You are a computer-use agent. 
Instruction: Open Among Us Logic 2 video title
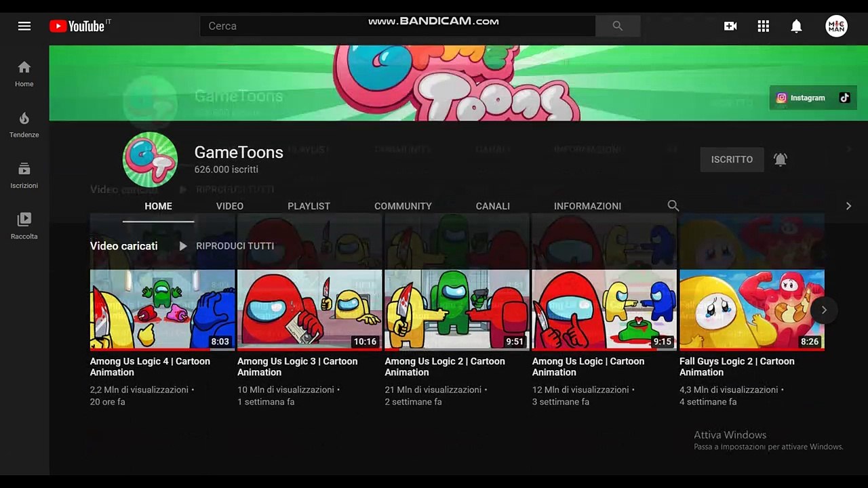pyautogui.click(x=445, y=367)
